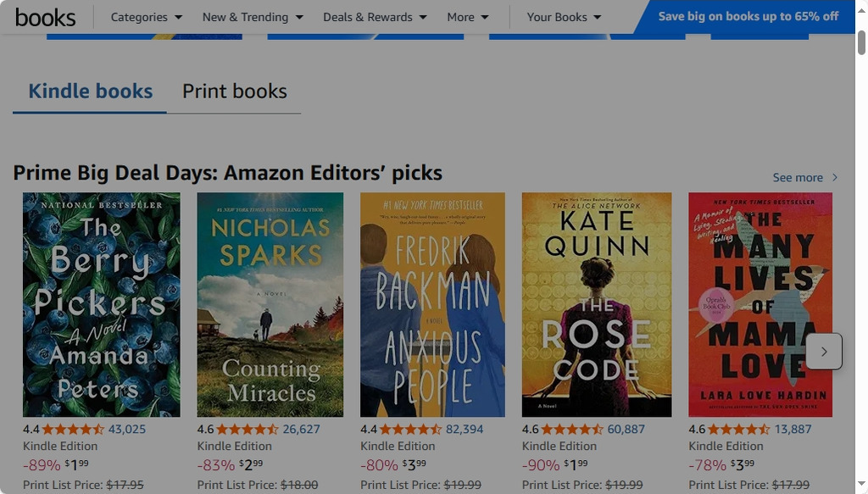Click the Save big on books banner
This screenshot has width=868, height=494.
pos(748,17)
